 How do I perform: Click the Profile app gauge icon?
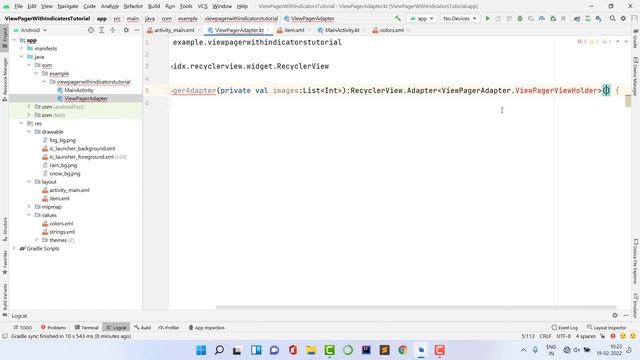pos(542,18)
